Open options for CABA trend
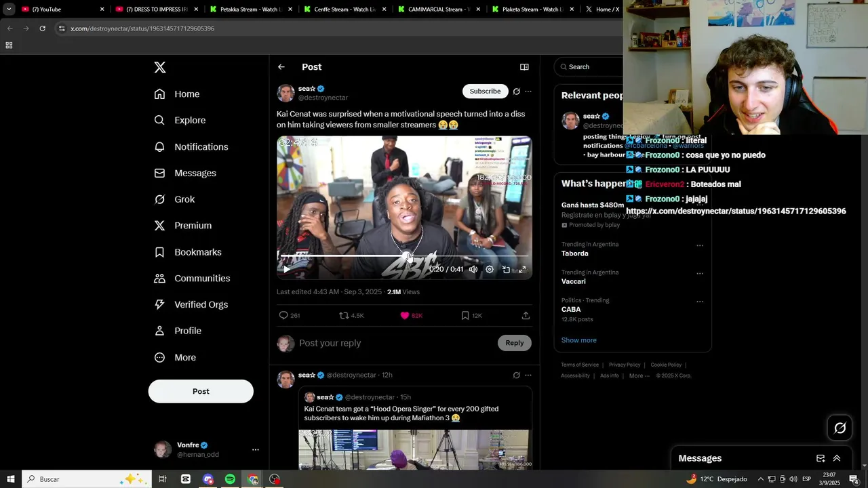Image resolution: width=868 pixels, height=488 pixels. [x=700, y=302]
